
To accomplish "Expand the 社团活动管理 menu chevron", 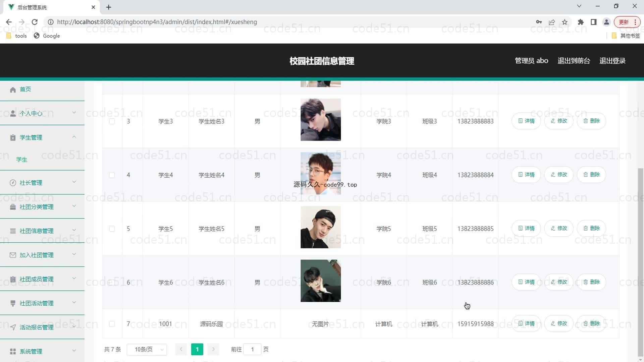I will pos(74,303).
